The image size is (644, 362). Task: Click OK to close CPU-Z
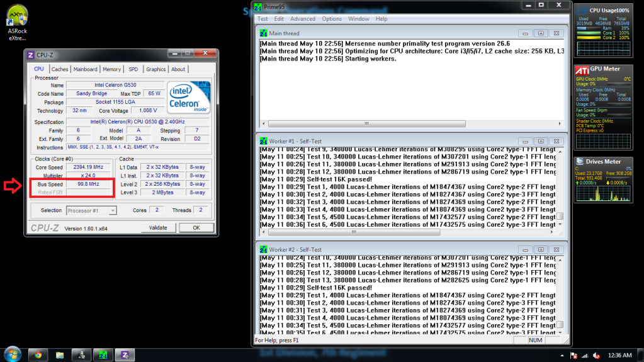click(196, 228)
